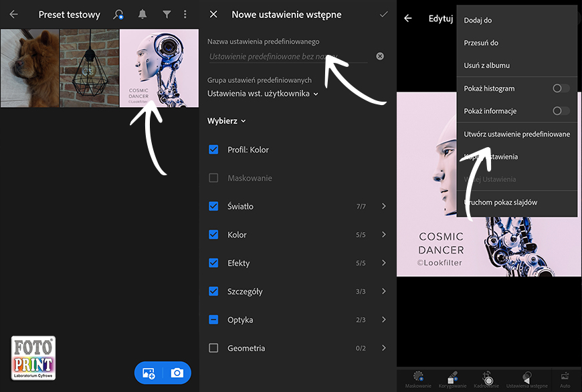This screenshot has height=392, width=582.
Task: Select the Maskowanie tool in bottom bar
Action: pyautogui.click(x=418, y=379)
